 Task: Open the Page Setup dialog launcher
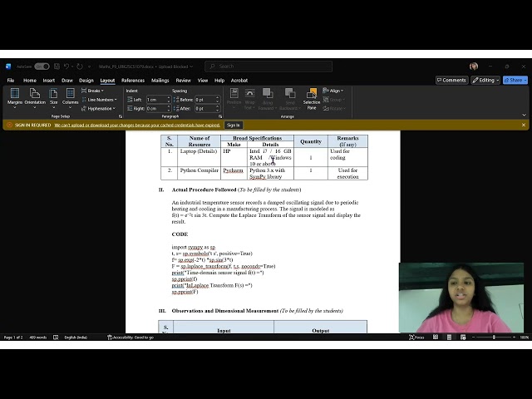coord(120,116)
